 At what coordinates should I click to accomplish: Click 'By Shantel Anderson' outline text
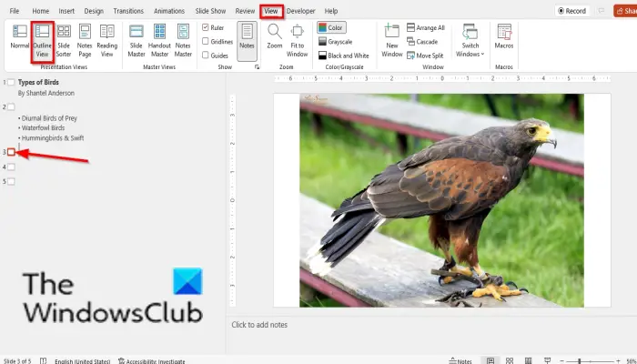tap(45, 93)
